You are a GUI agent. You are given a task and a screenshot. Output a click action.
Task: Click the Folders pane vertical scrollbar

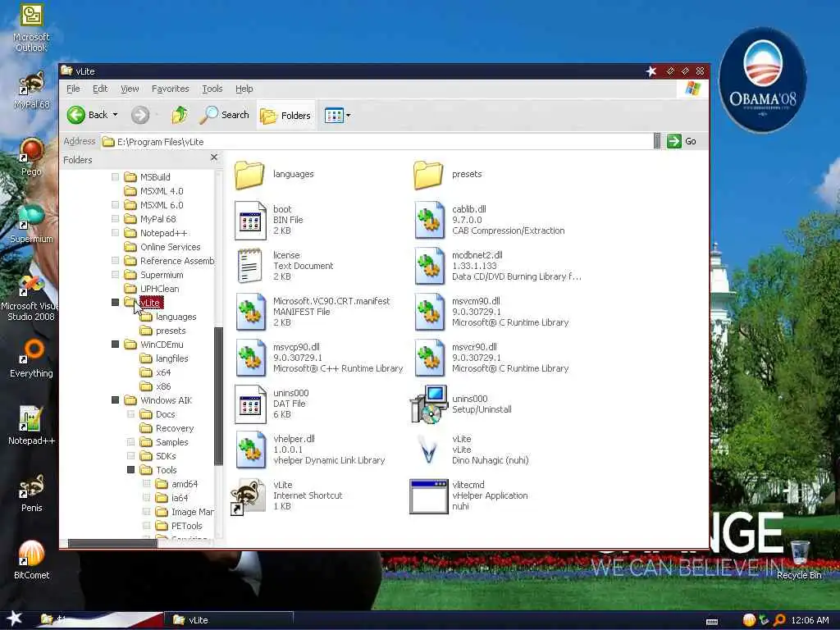point(218,396)
